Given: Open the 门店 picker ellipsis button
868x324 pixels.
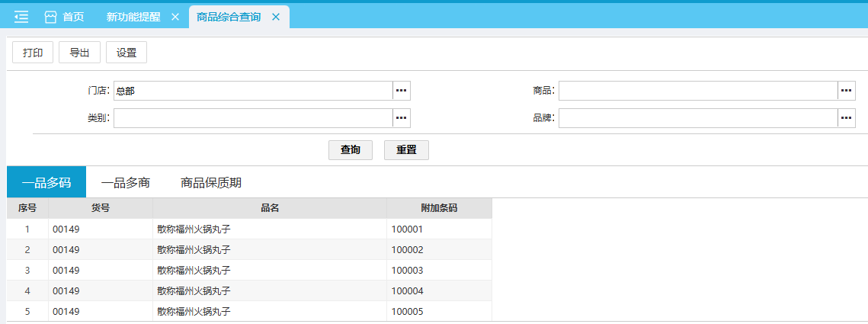Looking at the screenshot, I should pos(402,91).
